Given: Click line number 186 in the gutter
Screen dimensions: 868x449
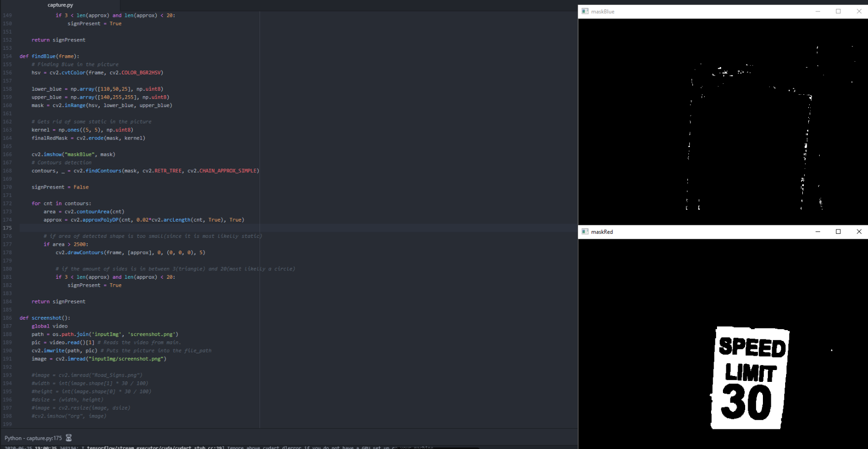Looking at the screenshot, I should click(x=7, y=318).
